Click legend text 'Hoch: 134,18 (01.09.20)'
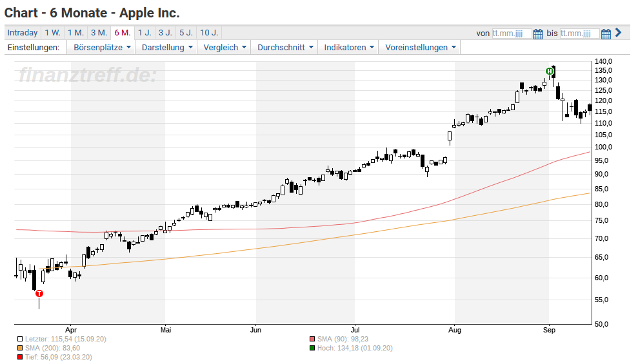 tap(355, 348)
